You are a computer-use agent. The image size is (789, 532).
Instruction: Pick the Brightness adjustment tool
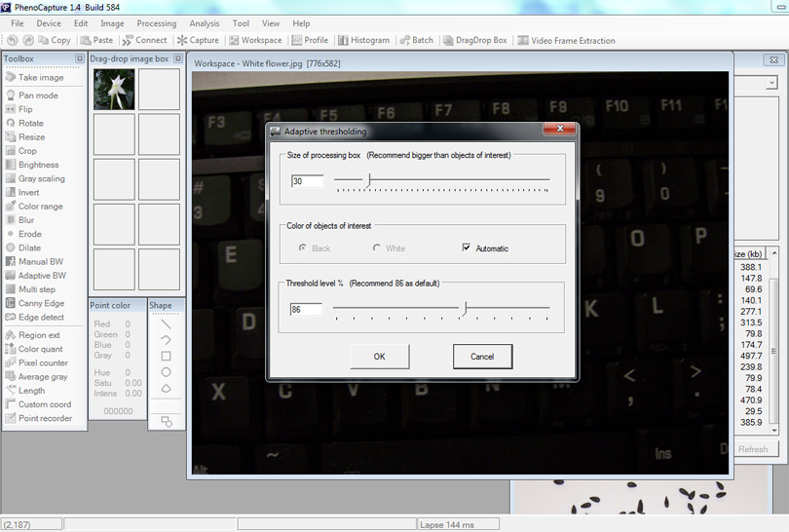tap(38, 165)
